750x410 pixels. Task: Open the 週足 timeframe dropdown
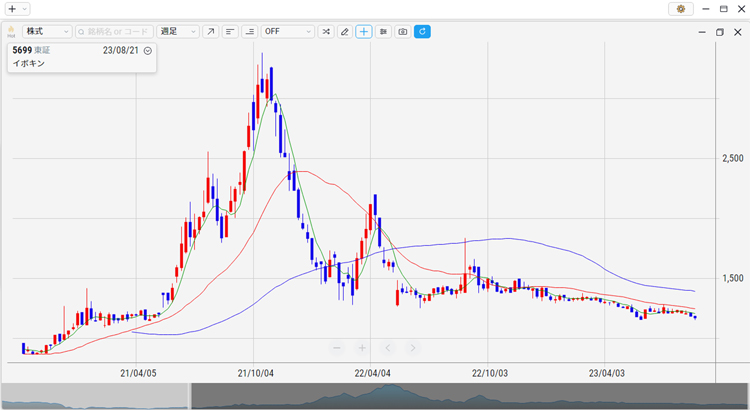(179, 31)
